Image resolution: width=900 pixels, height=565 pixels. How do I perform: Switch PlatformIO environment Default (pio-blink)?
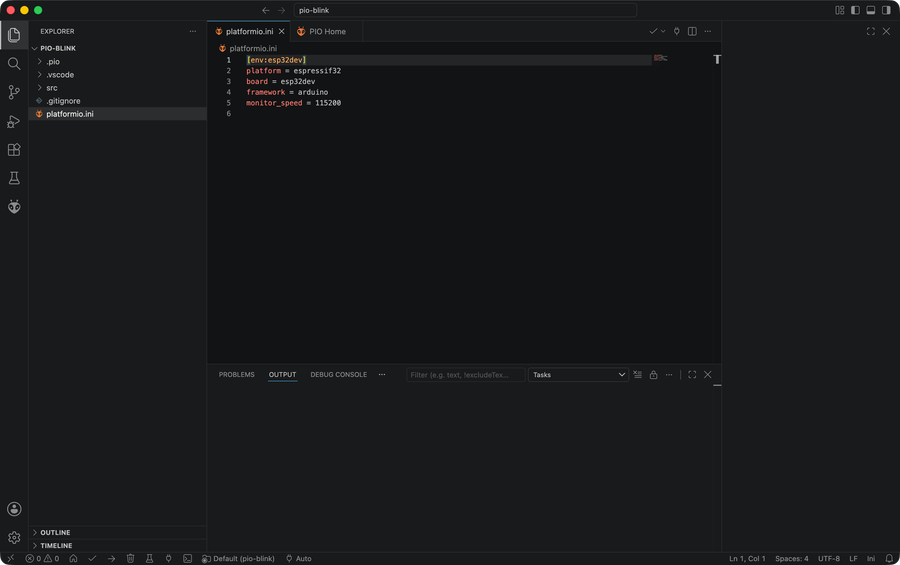[x=238, y=559]
